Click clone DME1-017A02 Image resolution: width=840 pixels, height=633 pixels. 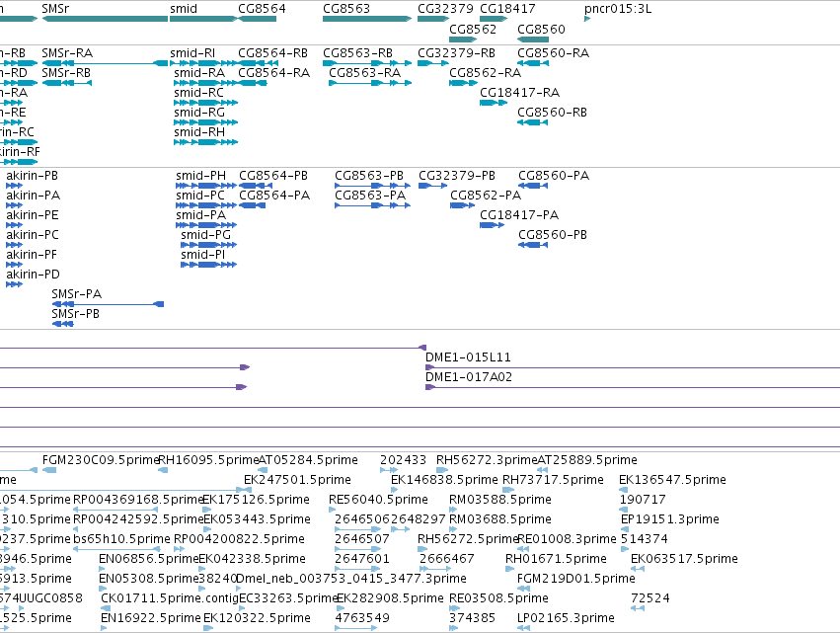tap(469, 377)
